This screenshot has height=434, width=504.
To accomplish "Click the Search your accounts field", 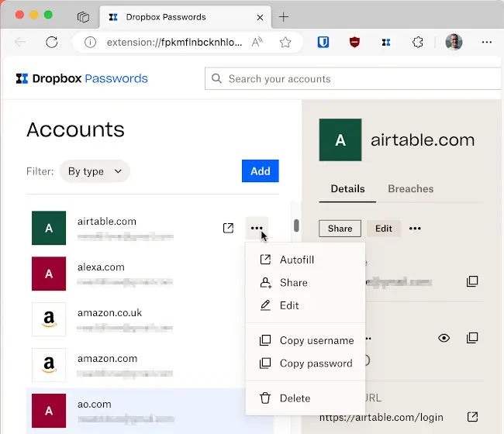I will point(353,78).
